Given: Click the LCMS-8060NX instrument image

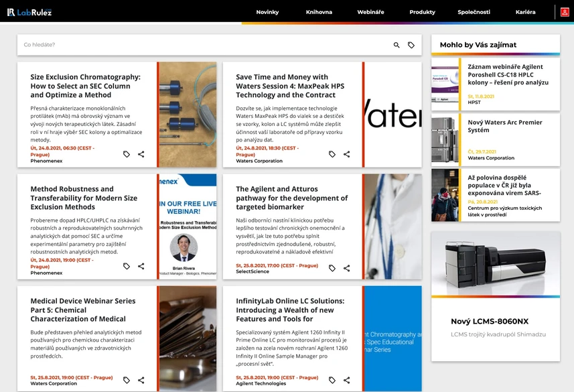Looking at the screenshot, I should [496, 263].
